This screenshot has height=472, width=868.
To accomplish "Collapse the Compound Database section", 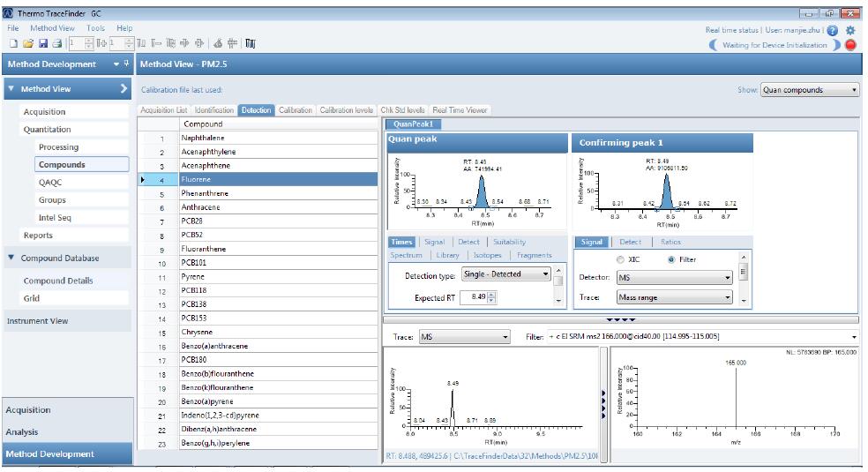I will tap(11, 258).
